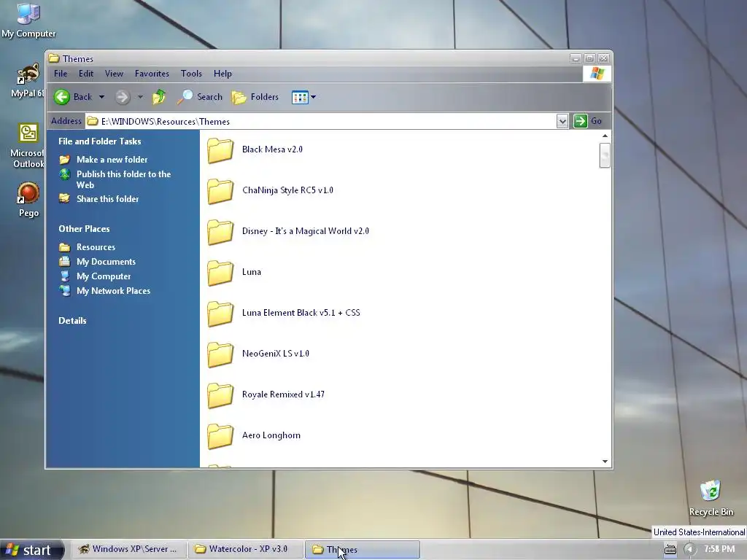
Task: Click the Themes taskbar button
Action: point(363,550)
